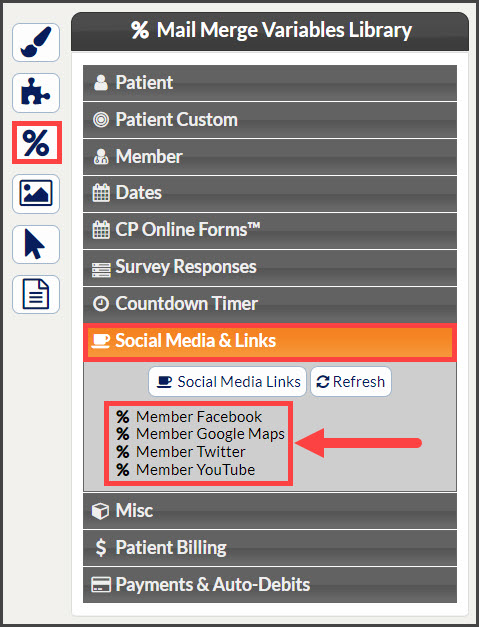Open the image library icon

[x=36, y=194]
